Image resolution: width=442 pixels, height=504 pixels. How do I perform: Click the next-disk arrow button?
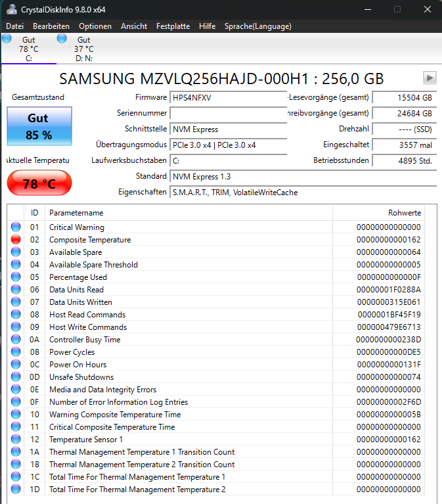click(430, 78)
